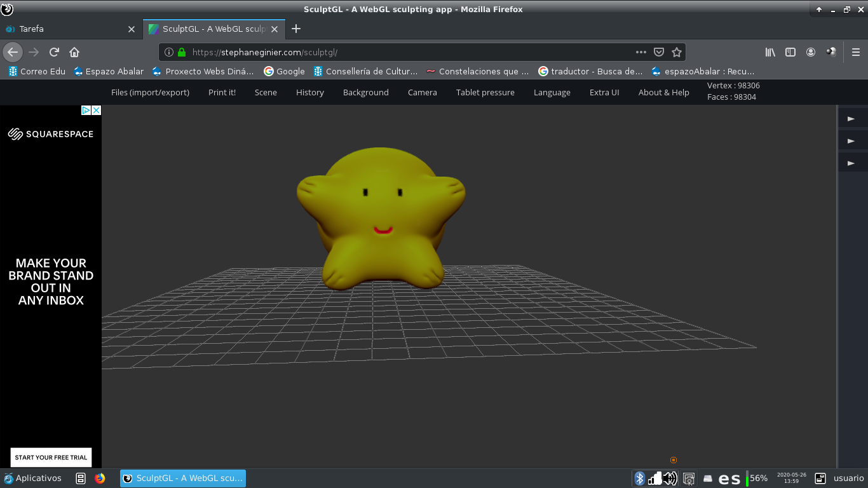
Task: Launch Firefox from the taskbar
Action: tap(100, 478)
